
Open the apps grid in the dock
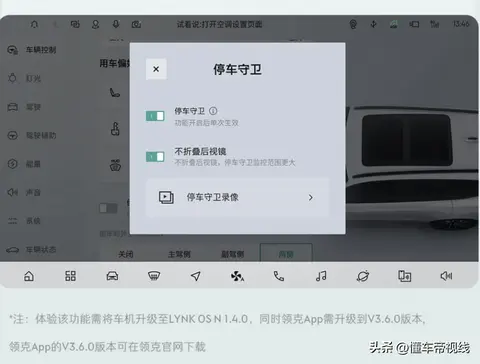[70, 276]
